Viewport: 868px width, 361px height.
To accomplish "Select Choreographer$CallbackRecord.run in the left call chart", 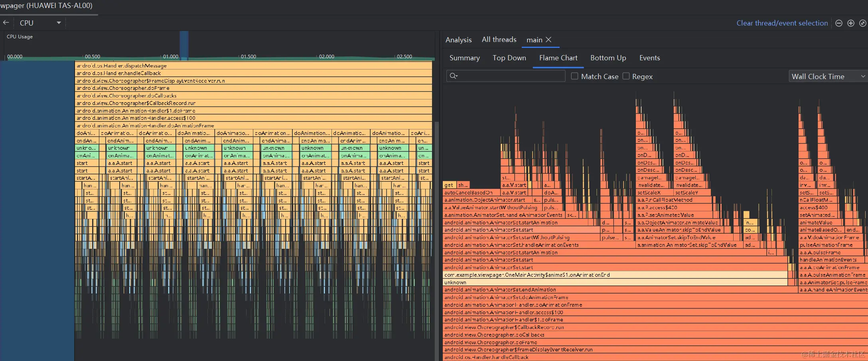I will (253, 103).
